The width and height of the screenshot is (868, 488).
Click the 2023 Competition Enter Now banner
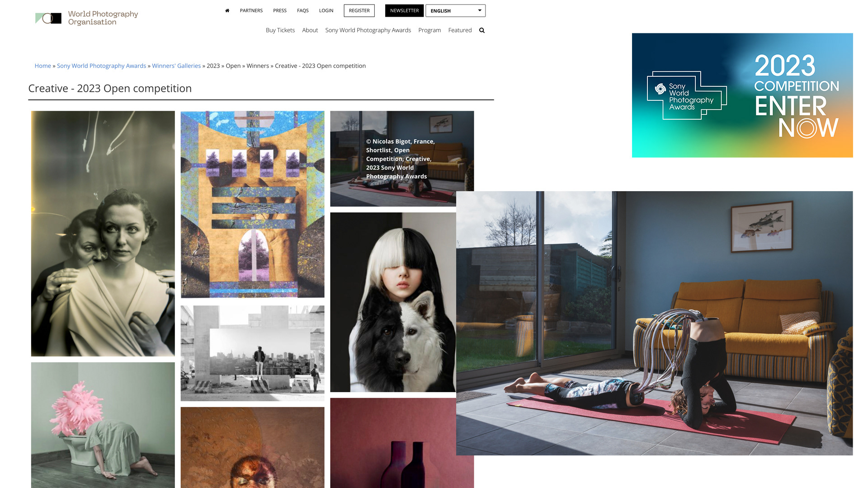[x=742, y=95]
